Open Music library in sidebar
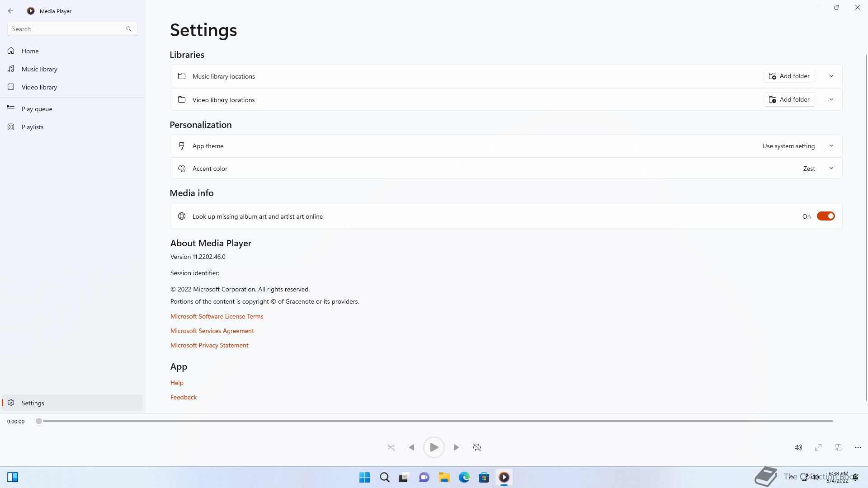Viewport: 868px width, 488px height. pos(72,69)
